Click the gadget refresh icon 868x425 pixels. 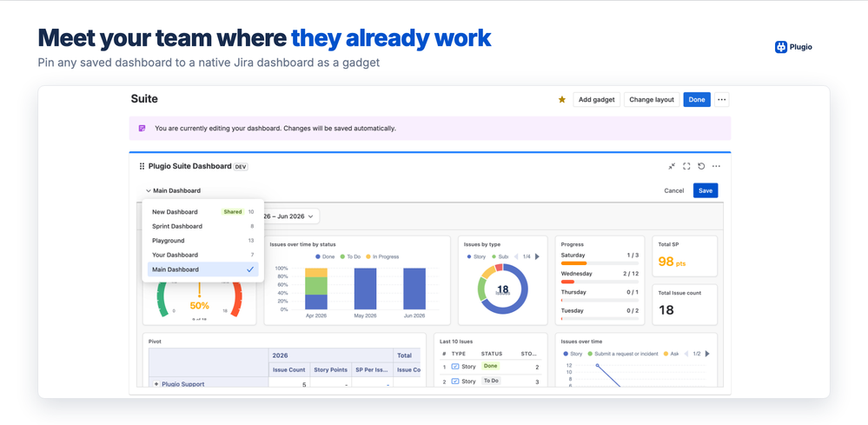(x=701, y=166)
